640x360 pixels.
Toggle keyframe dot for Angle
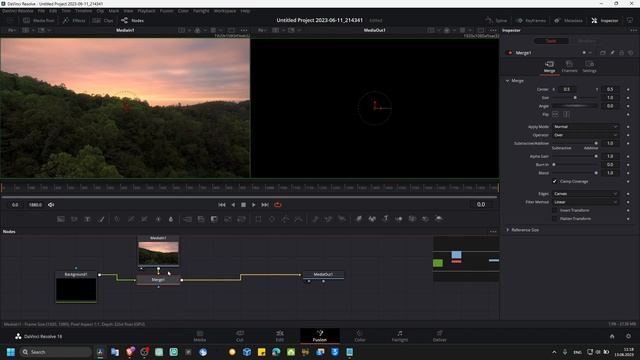click(628, 106)
